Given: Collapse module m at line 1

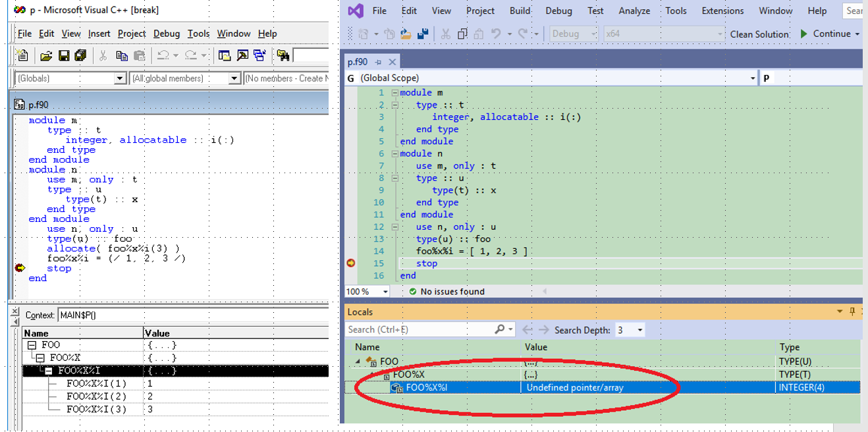Looking at the screenshot, I should tap(394, 93).
